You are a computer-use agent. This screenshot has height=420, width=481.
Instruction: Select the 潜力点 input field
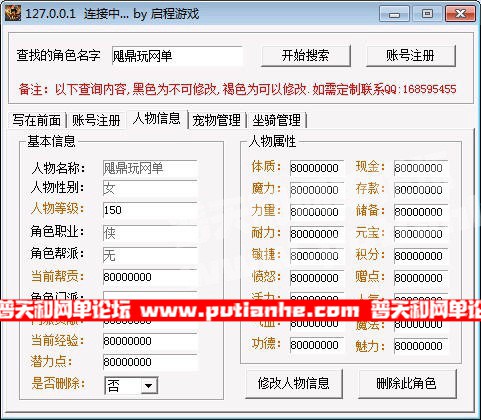[x=150, y=362]
